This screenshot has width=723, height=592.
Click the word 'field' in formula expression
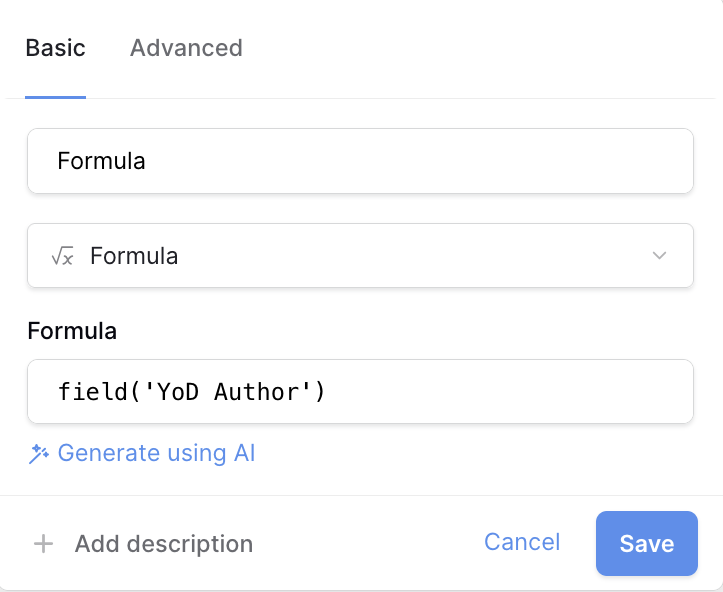(x=87, y=391)
